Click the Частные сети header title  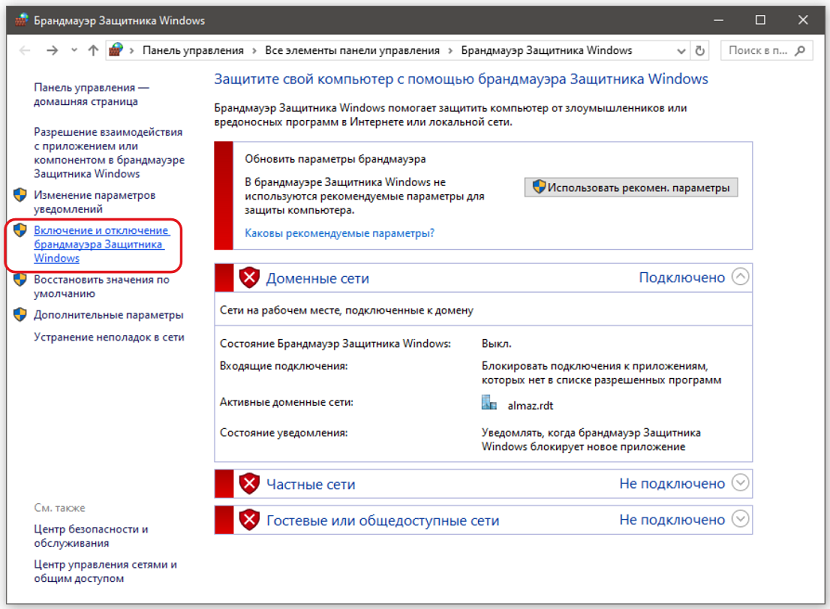[x=310, y=485]
